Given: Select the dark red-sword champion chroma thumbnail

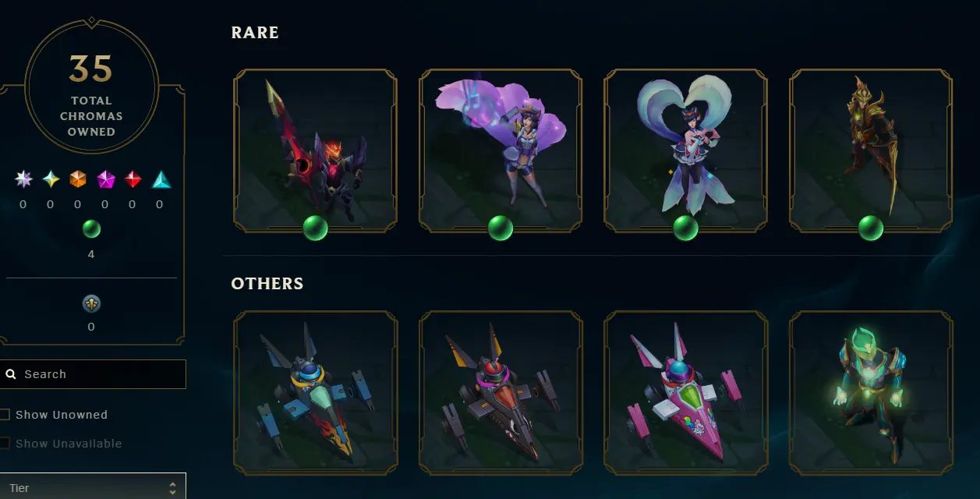Looking at the screenshot, I should [x=315, y=150].
